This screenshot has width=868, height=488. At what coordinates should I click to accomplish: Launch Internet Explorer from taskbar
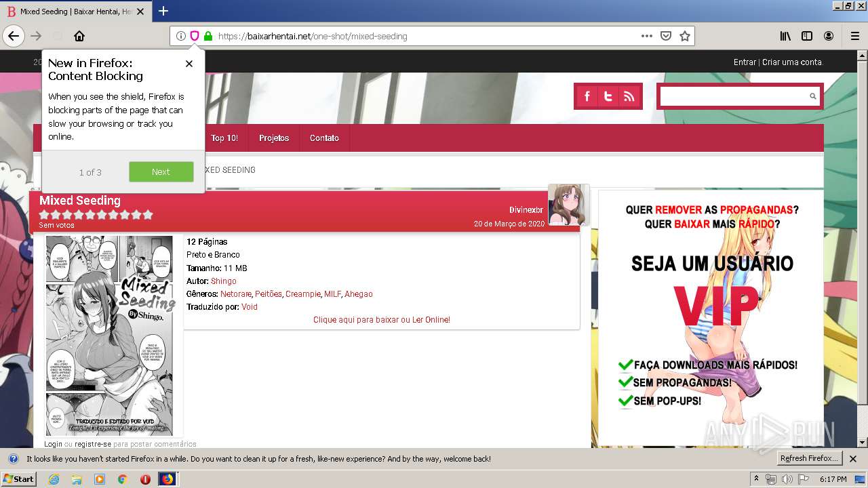click(54, 479)
